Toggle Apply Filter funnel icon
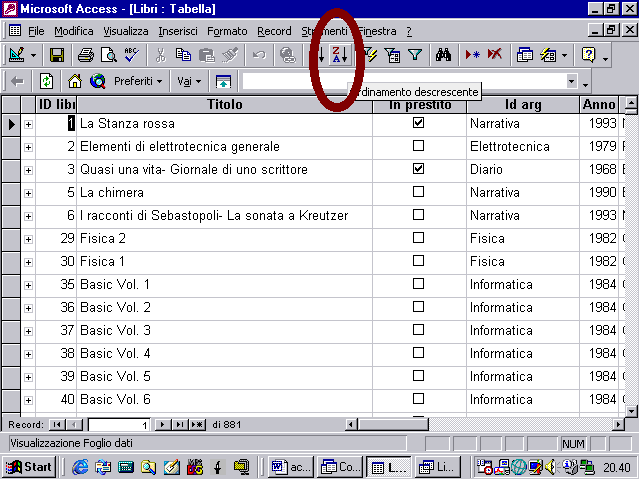The height and width of the screenshot is (479, 639). (415, 55)
